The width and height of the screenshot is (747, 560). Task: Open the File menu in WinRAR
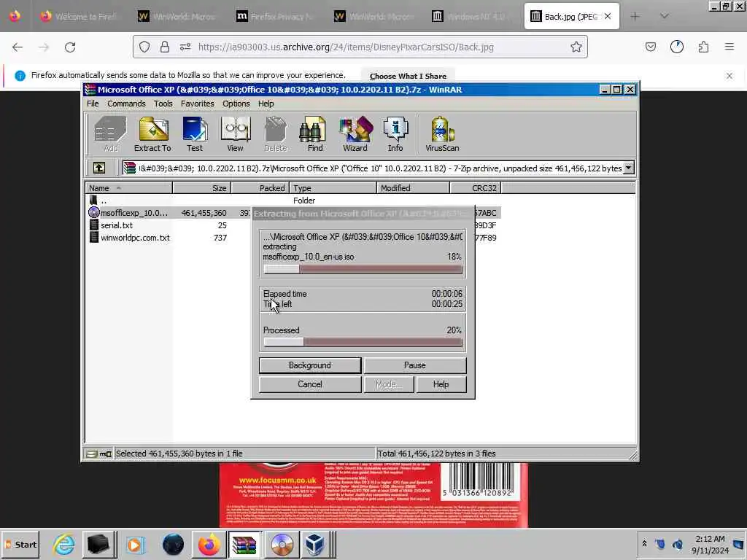pyautogui.click(x=93, y=104)
